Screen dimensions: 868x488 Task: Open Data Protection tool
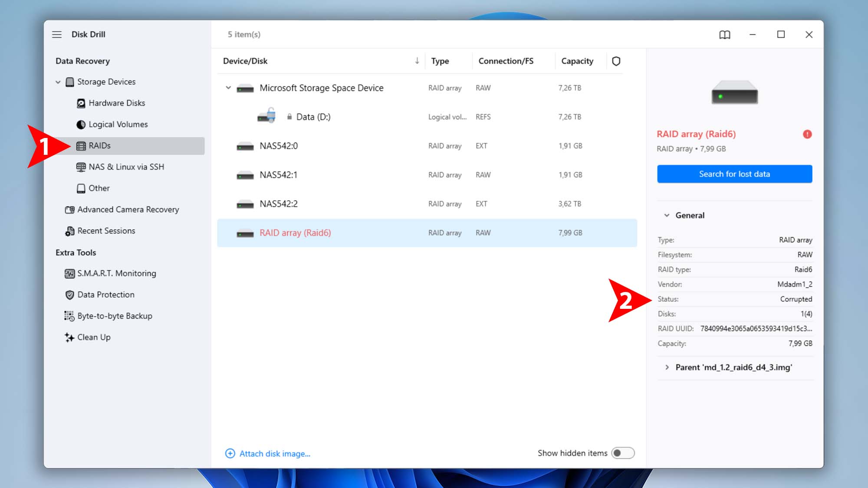pyautogui.click(x=106, y=295)
